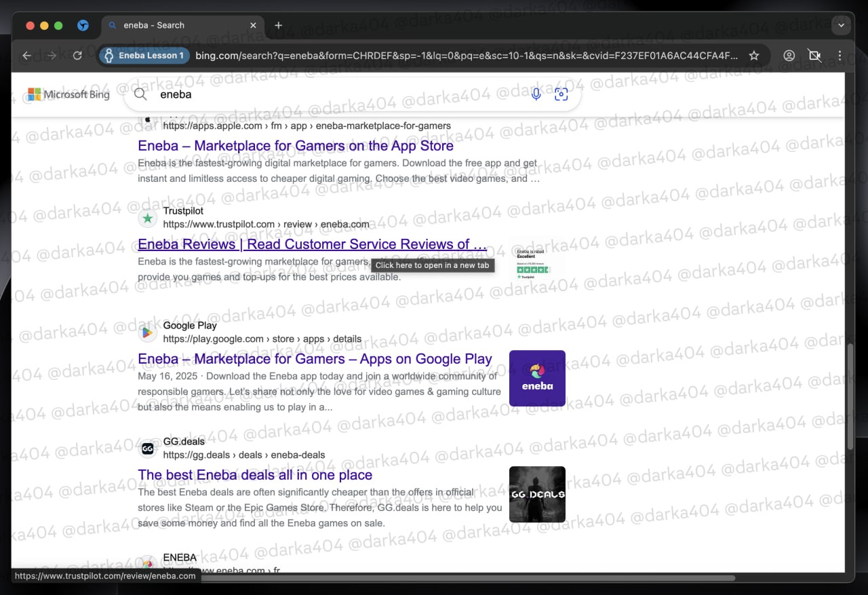Click the play.google.com URL breadcrumb
868x595 pixels.
point(262,339)
